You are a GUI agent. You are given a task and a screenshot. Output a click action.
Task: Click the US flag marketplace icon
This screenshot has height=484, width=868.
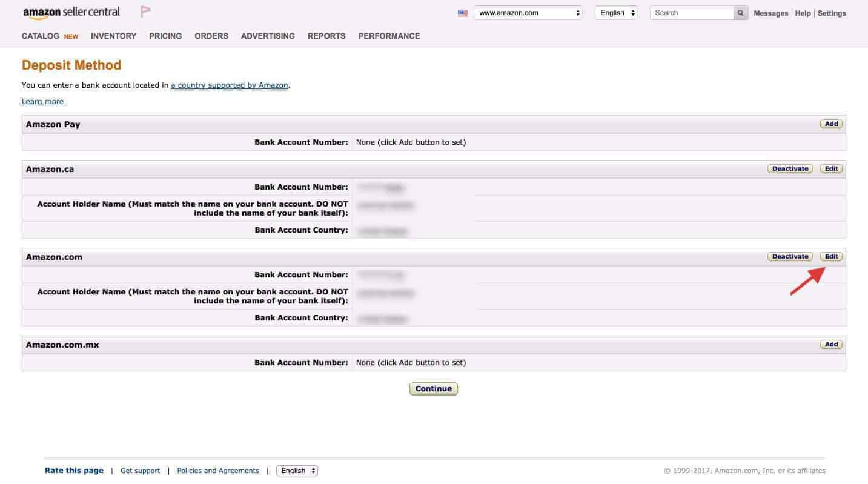(463, 12)
